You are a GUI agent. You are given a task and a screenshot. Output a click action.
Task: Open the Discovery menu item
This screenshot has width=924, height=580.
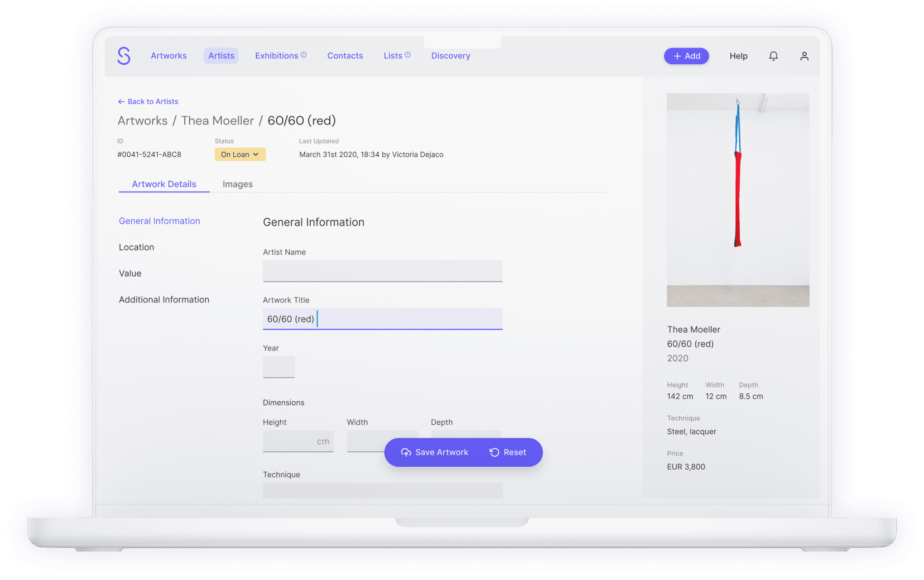(450, 55)
